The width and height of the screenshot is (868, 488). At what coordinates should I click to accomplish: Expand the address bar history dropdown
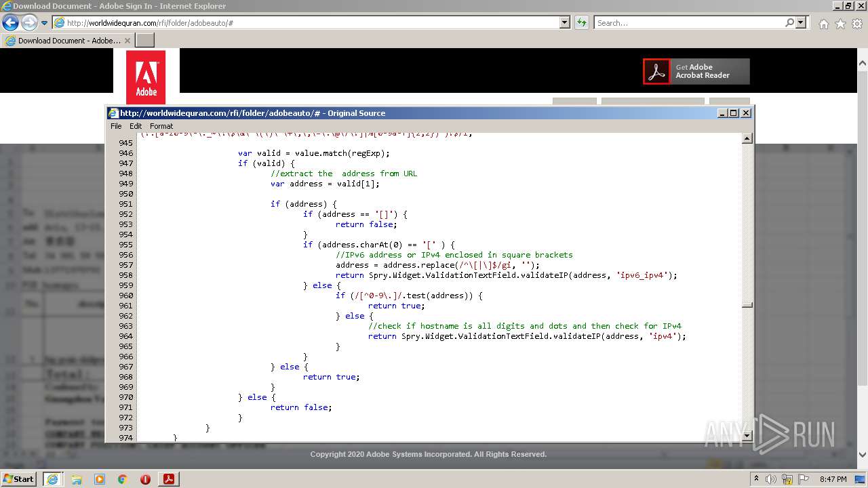point(565,22)
